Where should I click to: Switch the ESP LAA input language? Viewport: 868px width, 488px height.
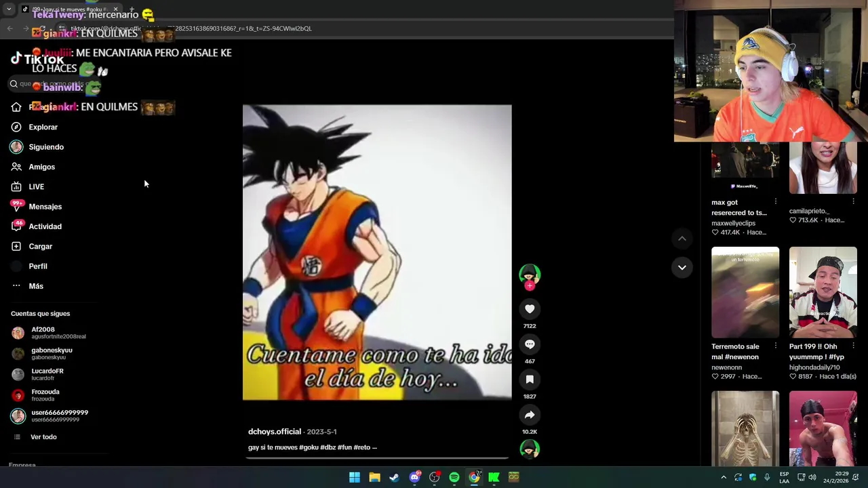pyautogui.click(x=784, y=477)
